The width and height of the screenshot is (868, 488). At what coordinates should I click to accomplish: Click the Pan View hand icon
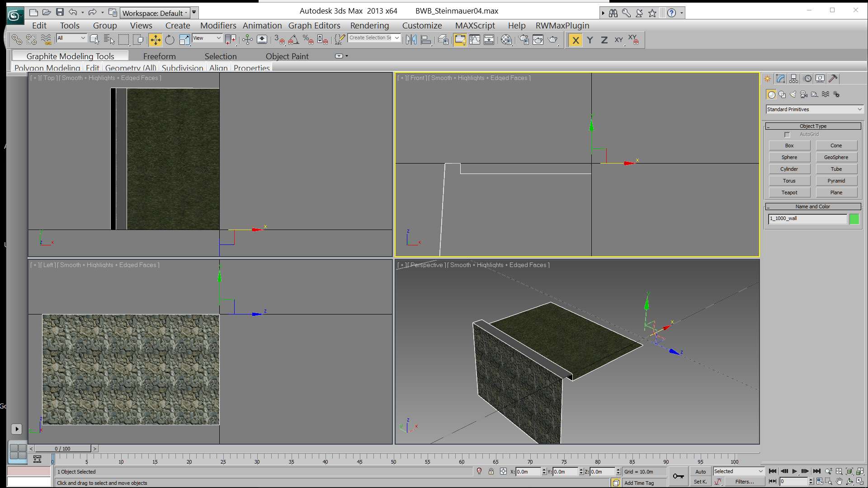coord(839,482)
